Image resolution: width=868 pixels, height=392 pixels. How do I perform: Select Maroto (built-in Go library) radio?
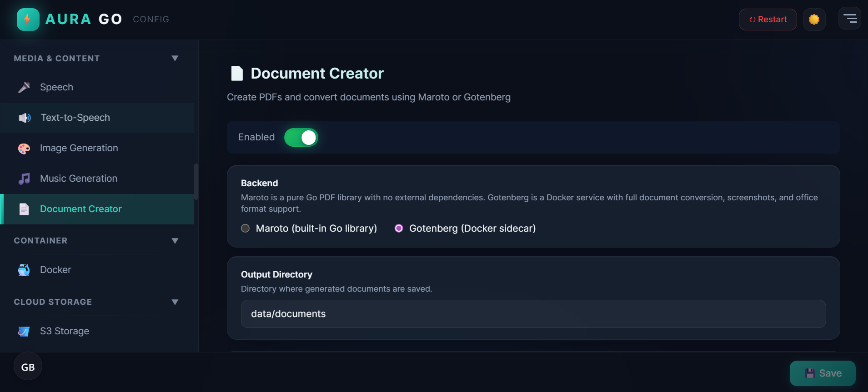pyautogui.click(x=246, y=228)
